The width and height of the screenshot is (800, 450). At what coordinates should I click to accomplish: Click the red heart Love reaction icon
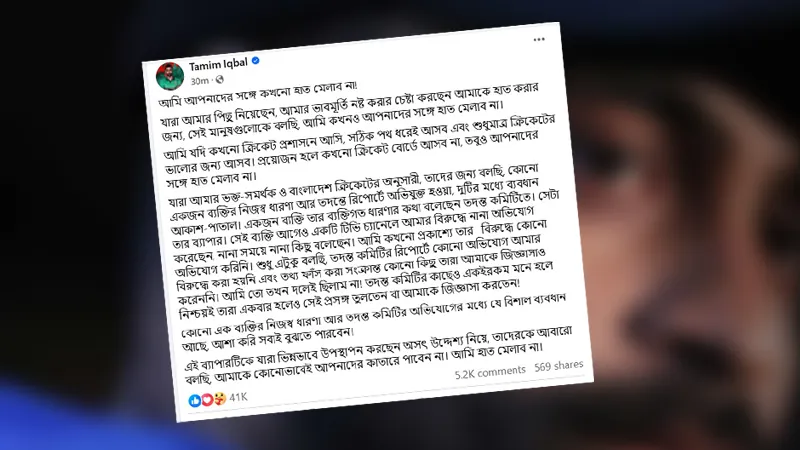(207, 399)
